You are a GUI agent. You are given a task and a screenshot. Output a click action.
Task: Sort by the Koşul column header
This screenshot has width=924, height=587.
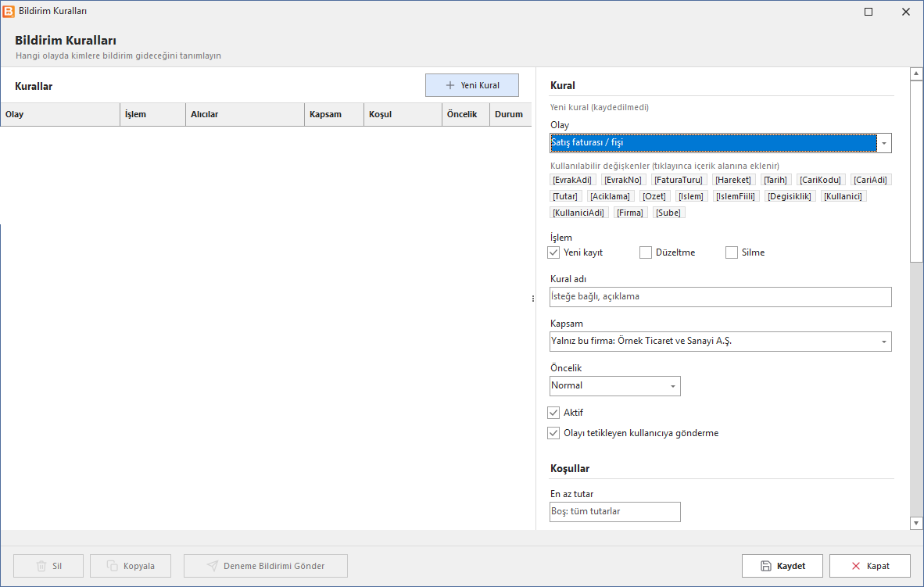click(403, 114)
